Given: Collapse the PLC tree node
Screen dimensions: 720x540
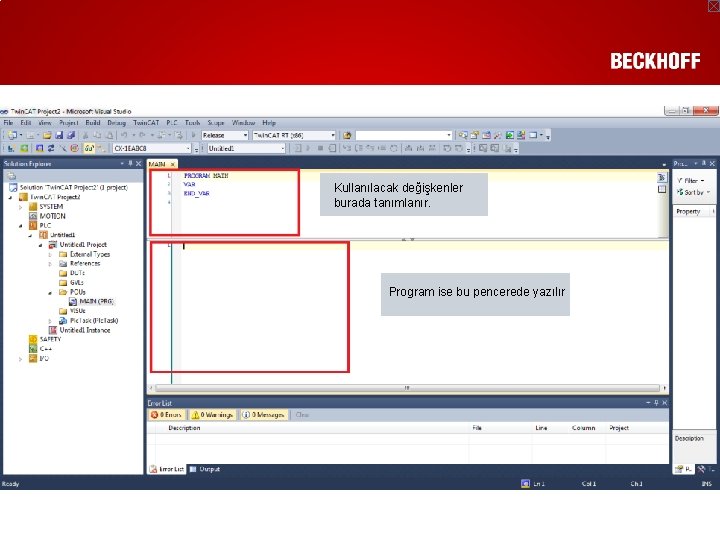Looking at the screenshot, I should tap(20, 226).
